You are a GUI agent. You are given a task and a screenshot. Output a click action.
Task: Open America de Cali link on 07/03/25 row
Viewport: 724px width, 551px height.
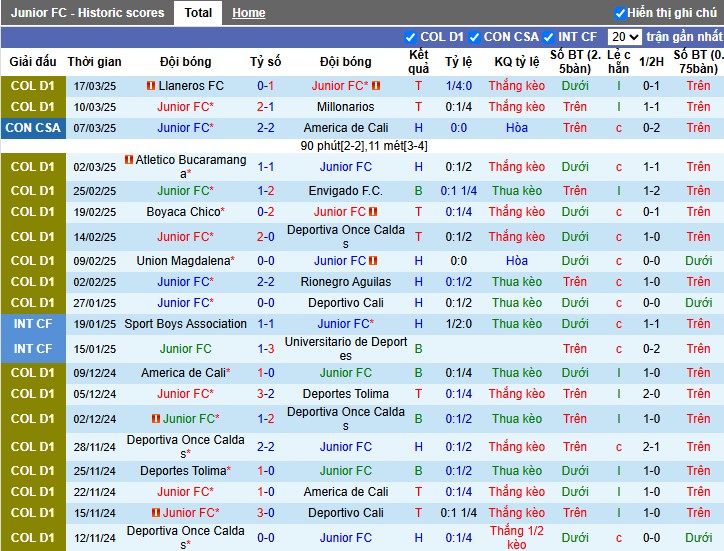click(x=345, y=128)
